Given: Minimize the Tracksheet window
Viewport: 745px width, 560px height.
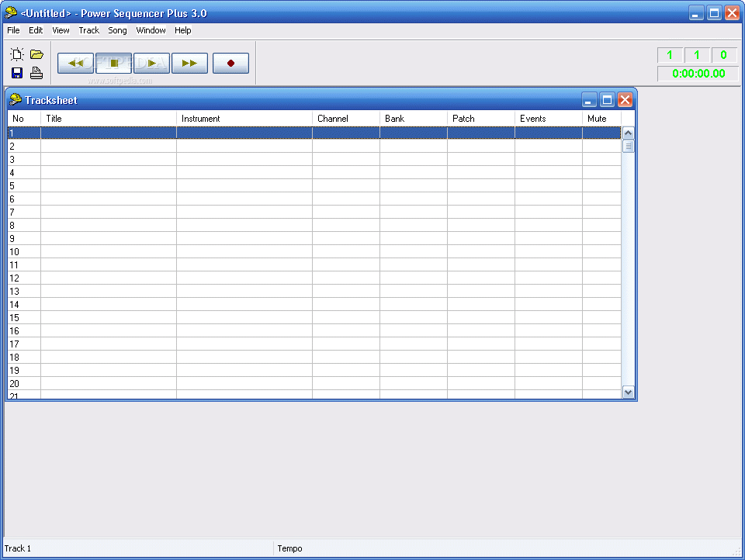Looking at the screenshot, I should coord(589,100).
